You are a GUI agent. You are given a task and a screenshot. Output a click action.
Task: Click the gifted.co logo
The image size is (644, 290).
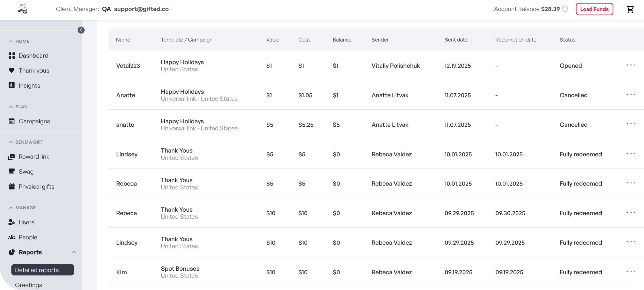[22, 9]
